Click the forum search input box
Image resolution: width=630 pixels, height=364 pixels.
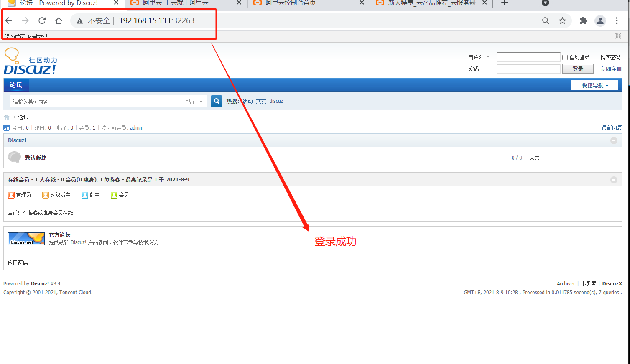96,102
